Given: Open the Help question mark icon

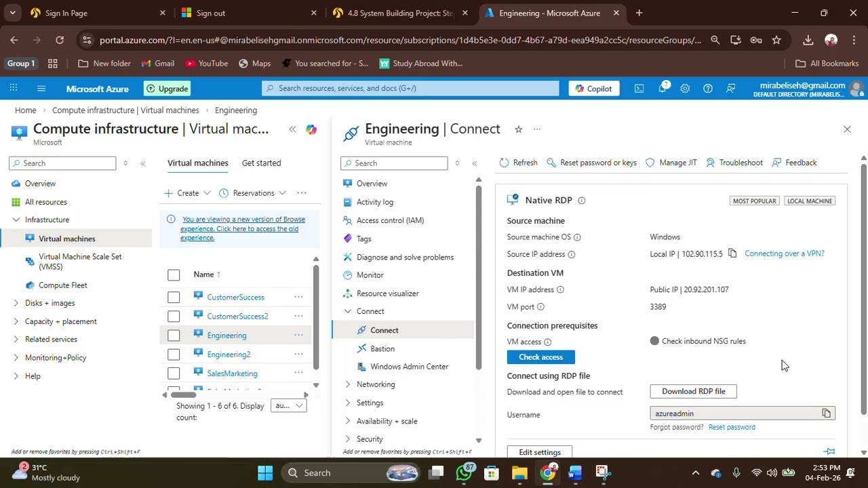Looking at the screenshot, I should pyautogui.click(x=708, y=89).
